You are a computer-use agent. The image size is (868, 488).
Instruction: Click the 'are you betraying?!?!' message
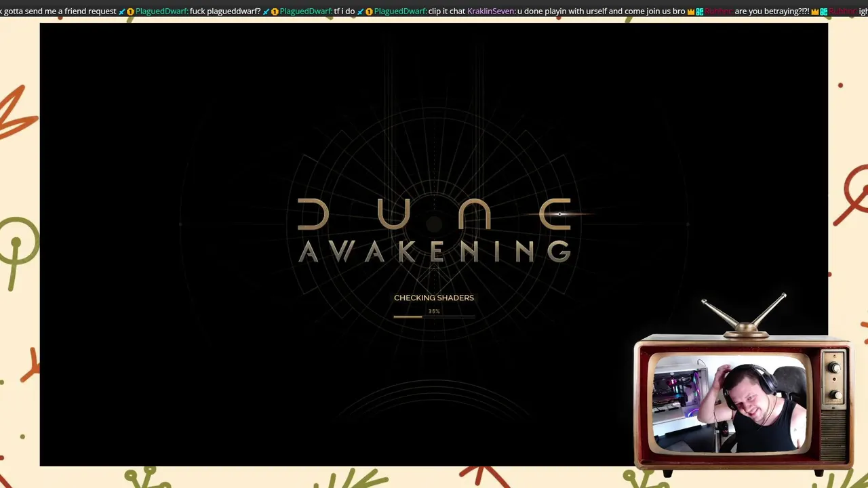772,12
